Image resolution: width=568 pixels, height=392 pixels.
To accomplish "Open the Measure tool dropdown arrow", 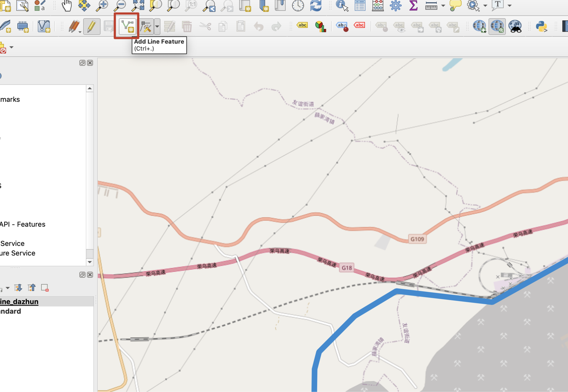I will coord(442,6).
